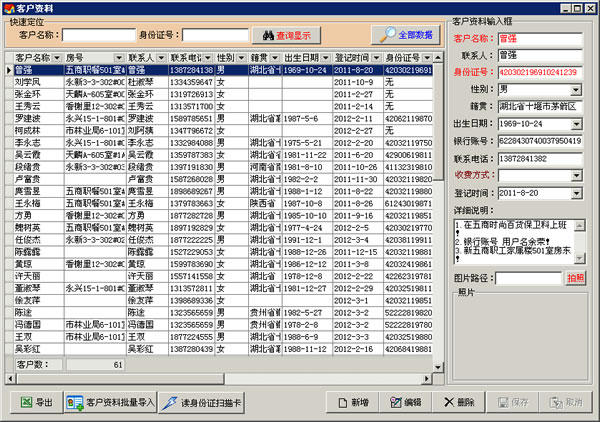The image size is (600, 422).
Task: Click the horizontal scrollbar right arrow
Action: click(427, 379)
